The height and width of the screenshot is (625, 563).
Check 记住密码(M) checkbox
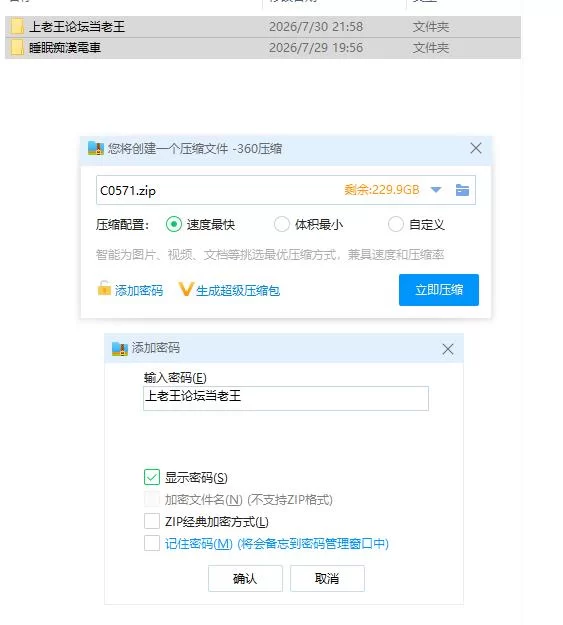[x=152, y=543]
